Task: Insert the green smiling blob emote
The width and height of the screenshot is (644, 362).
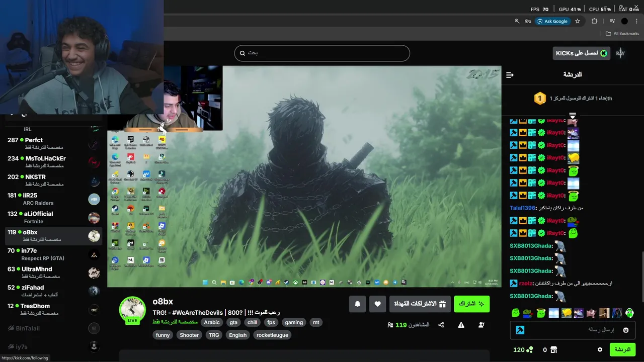Action: click(x=516, y=313)
